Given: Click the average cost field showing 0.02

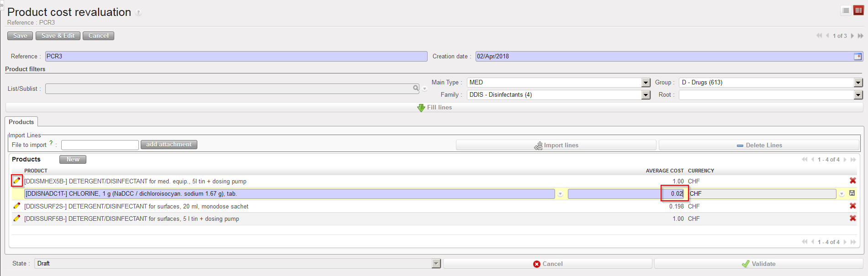Looking at the screenshot, I should (x=626, y=194).
